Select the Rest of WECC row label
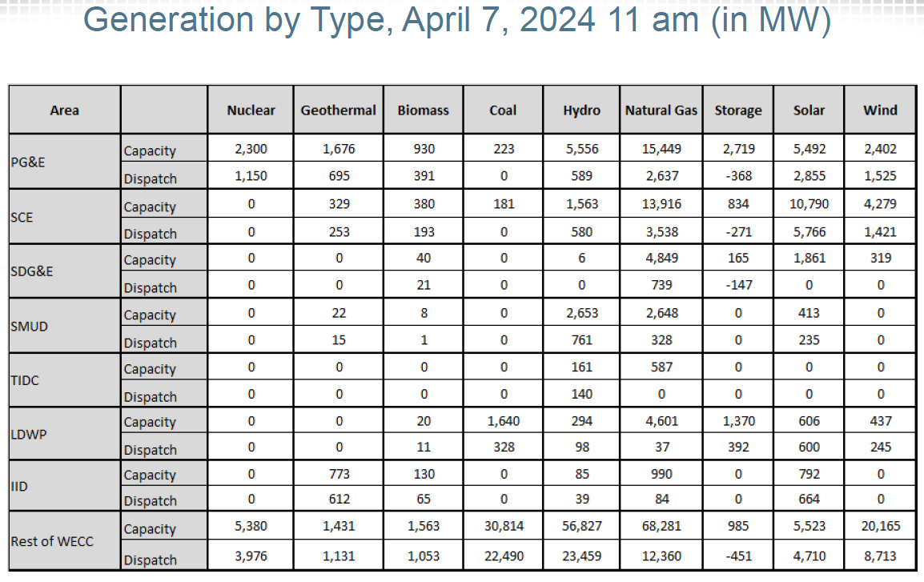 (x=52, y=541)
